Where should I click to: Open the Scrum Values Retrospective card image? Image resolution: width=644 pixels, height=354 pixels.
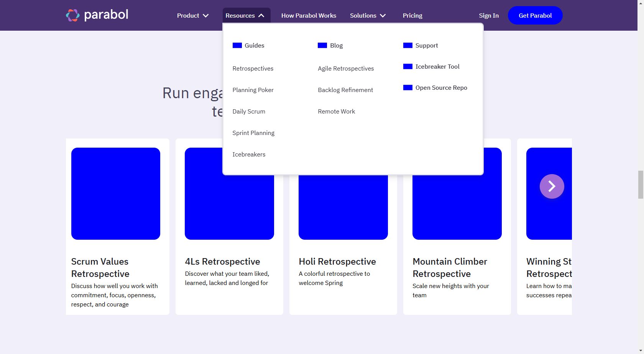click(x=116, y=194)
